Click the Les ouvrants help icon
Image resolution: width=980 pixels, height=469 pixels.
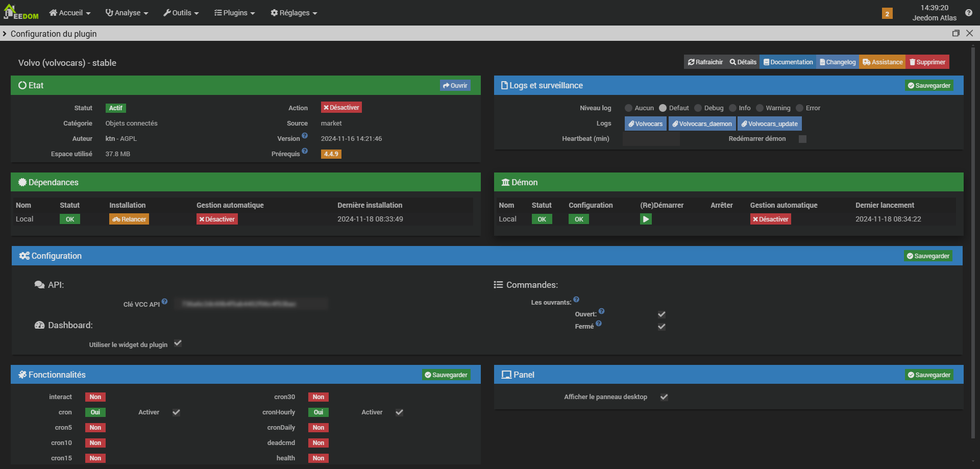click(576, 300)
